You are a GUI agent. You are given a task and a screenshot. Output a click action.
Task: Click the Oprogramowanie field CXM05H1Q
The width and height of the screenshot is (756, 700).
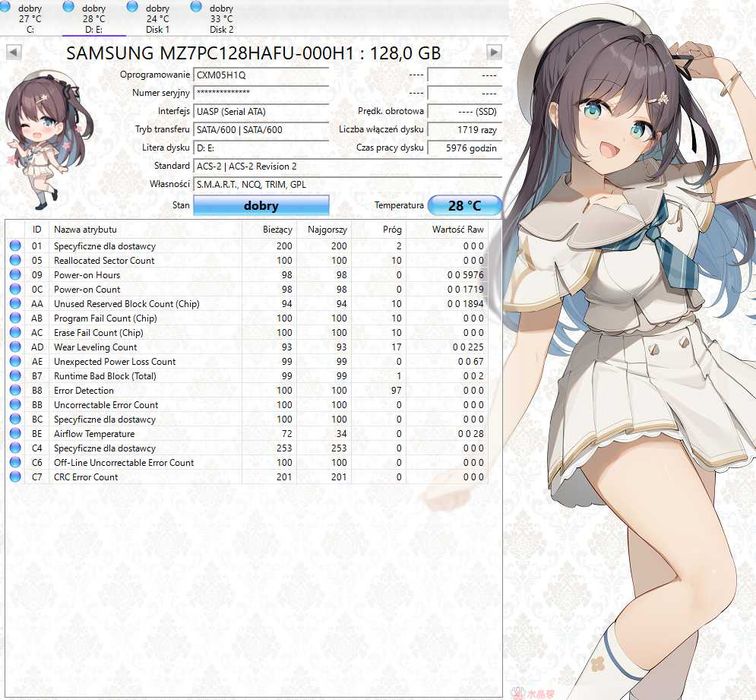point(261,75)
